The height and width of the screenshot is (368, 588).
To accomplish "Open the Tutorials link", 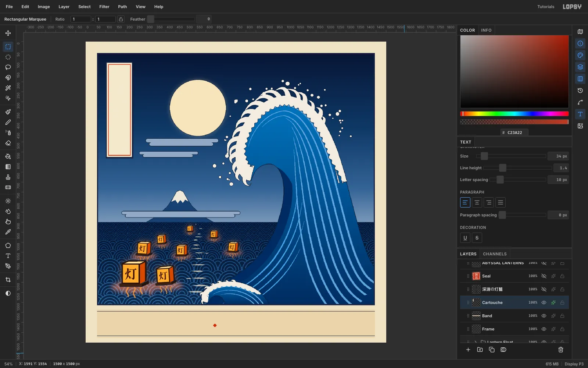I will pyautogui.click(x=546, y=7).
